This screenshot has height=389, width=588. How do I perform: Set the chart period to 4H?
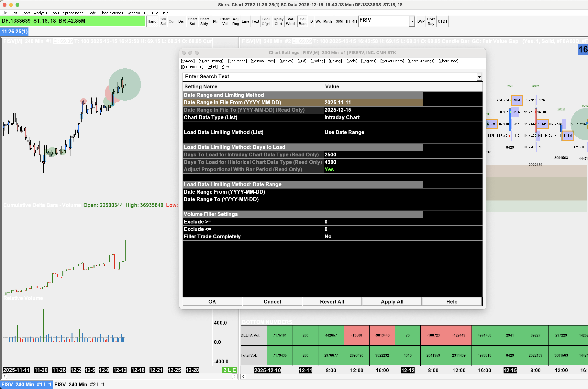(355, 21)
